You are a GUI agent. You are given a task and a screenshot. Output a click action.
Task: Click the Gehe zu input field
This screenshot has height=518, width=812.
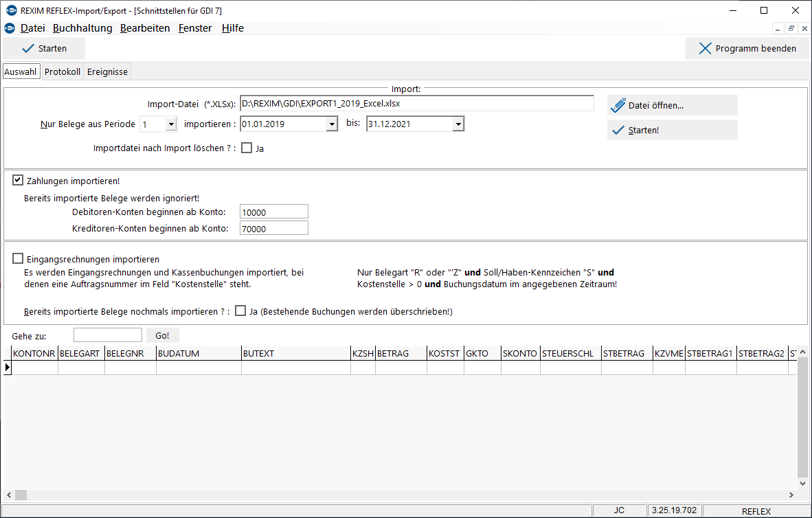coord(108,335)
